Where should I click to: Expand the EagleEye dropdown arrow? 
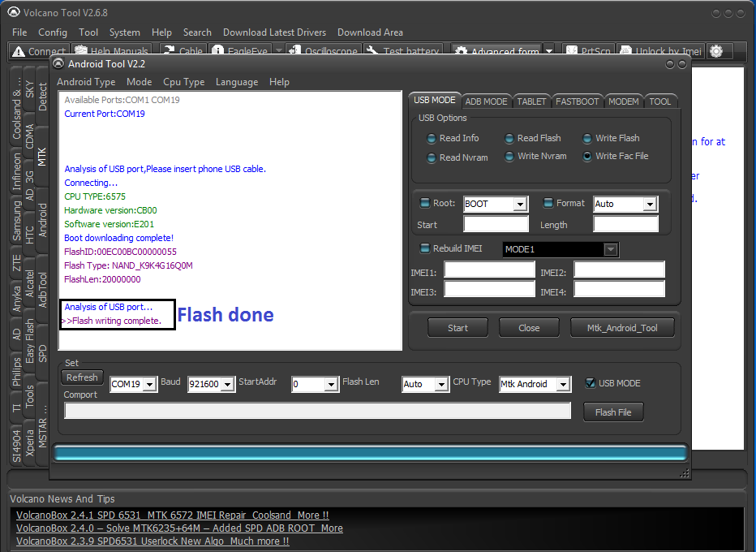coord(279,51)
